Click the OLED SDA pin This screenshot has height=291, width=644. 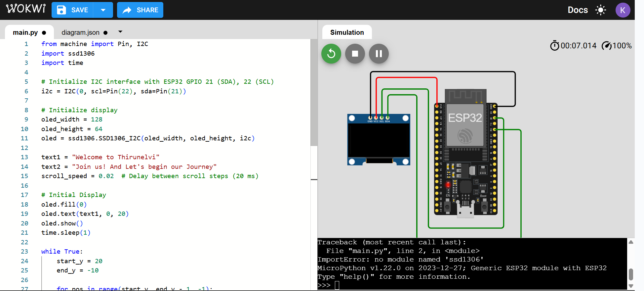tap(387, 118)
